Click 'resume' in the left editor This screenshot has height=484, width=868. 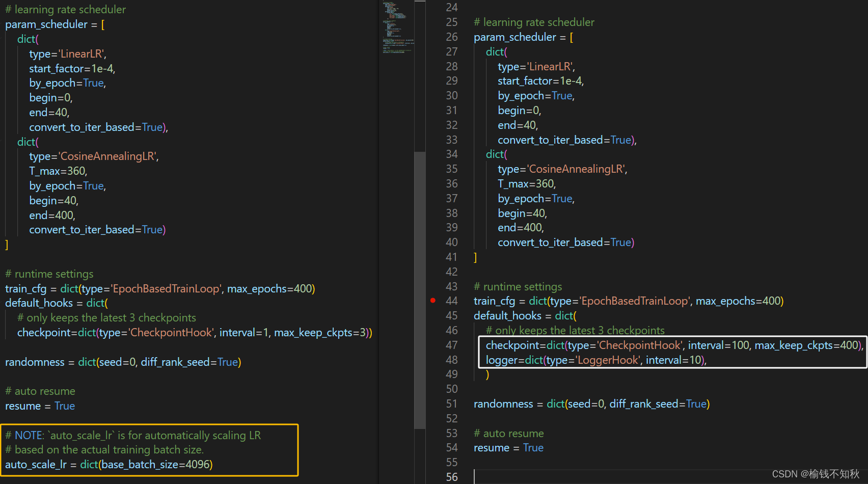point(23,406)
